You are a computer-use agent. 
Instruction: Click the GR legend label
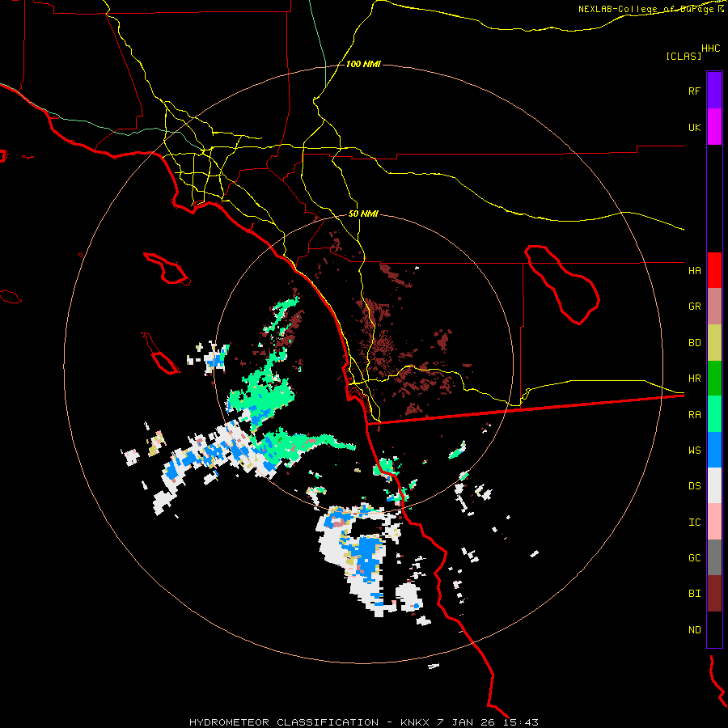(x=694, y=307)
